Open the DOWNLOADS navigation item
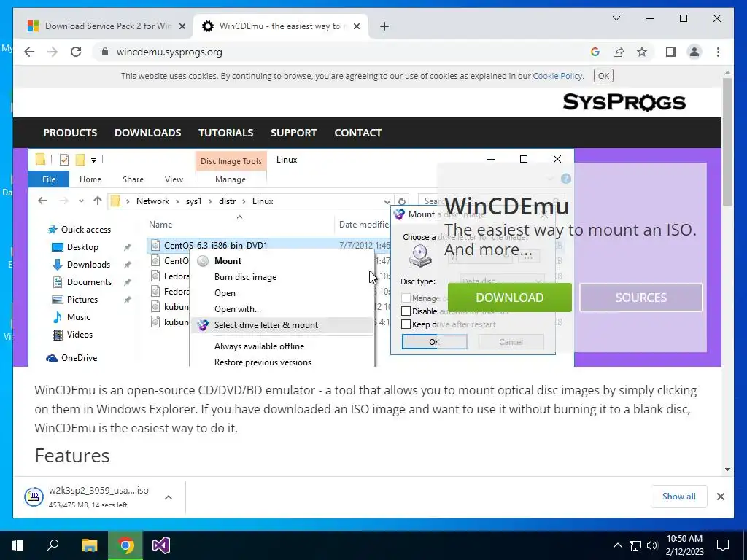This screenshot has height=560, width=747. [147, 133]
